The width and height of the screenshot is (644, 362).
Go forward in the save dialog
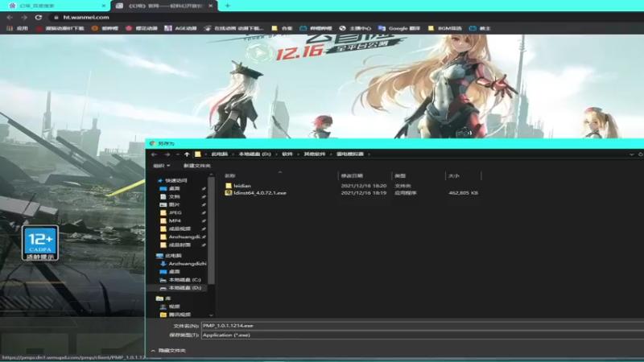167,154
